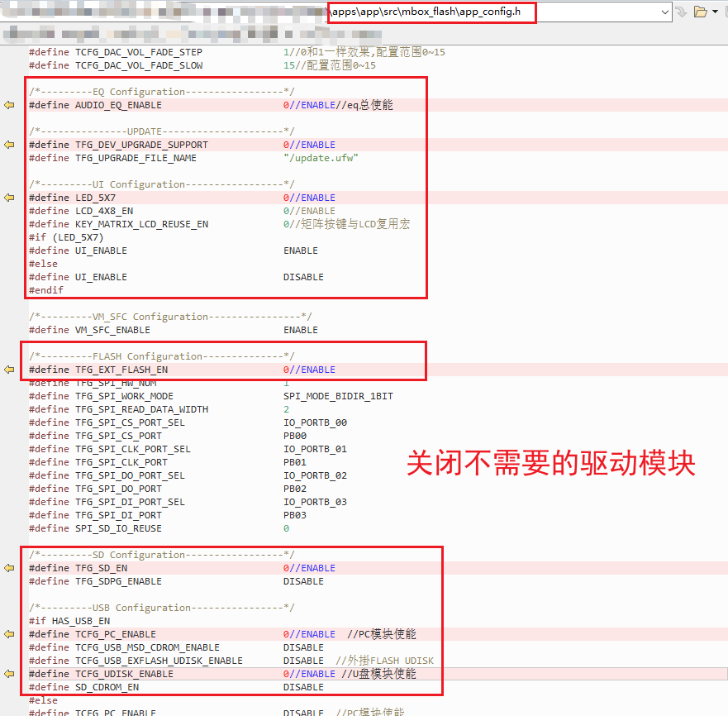Click the SPI_MODE_BIDIR_1BIT value text

pos(335,395)
